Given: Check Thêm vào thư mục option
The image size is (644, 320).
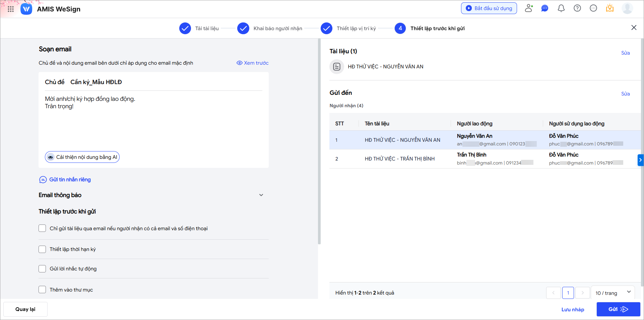Looking at the screenshot, I should pos(42,290).
